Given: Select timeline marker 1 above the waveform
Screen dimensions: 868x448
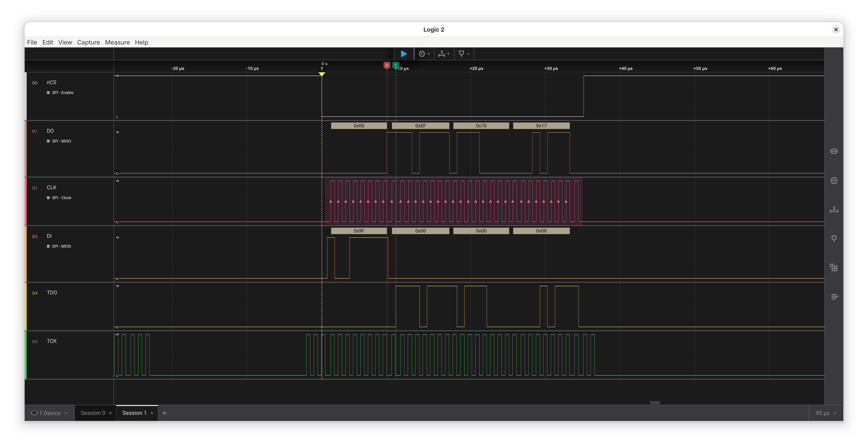Looking at the screenshot, I should pyautogui.click(x=396, y=65).
